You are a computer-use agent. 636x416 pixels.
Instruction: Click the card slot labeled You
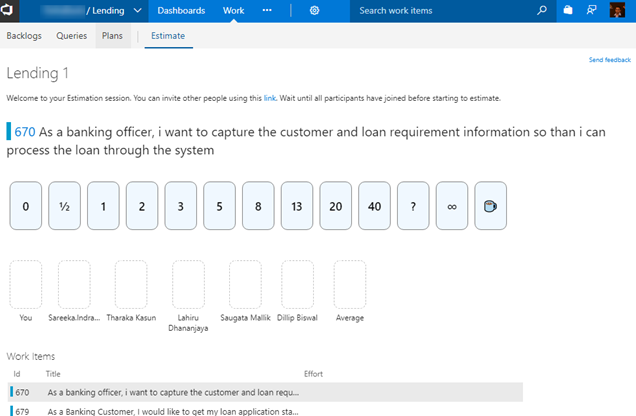(26, 285)
